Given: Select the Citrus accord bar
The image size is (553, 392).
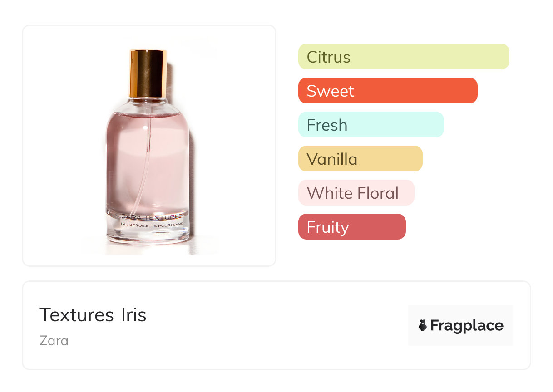Looking at the screenshot, I should [x=403, y=57].
